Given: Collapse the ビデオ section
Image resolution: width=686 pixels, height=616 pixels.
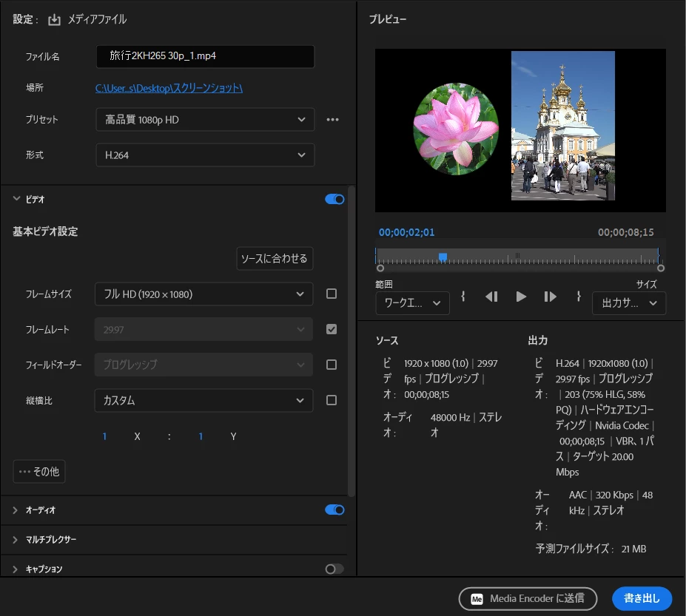Looking at the screenshot, I should (x=16, y=199).
